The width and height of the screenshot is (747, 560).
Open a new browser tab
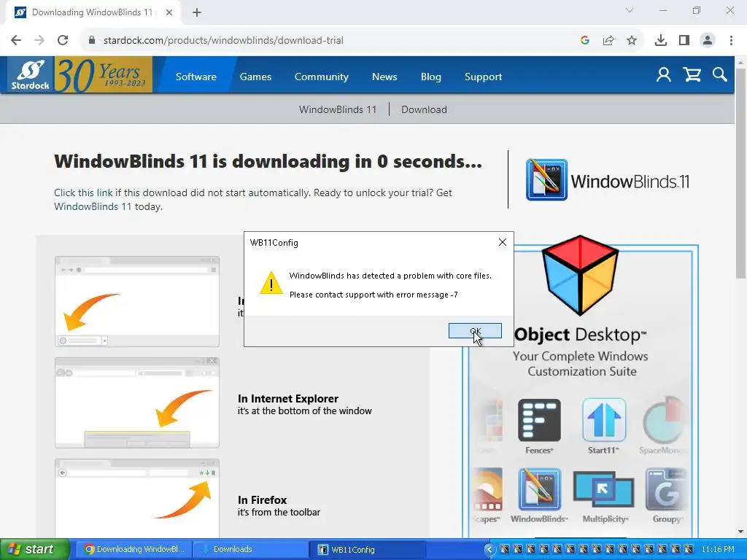(x=197, y=12)
